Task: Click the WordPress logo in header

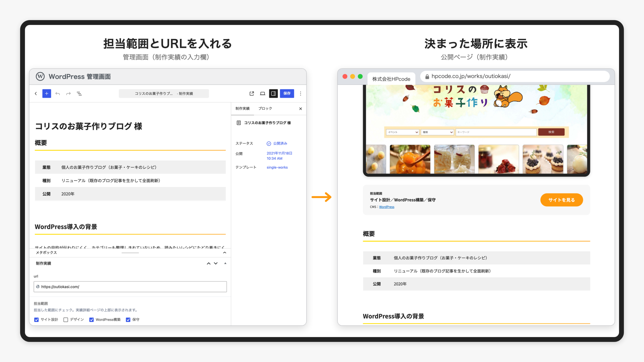Action: click(40, 76)
